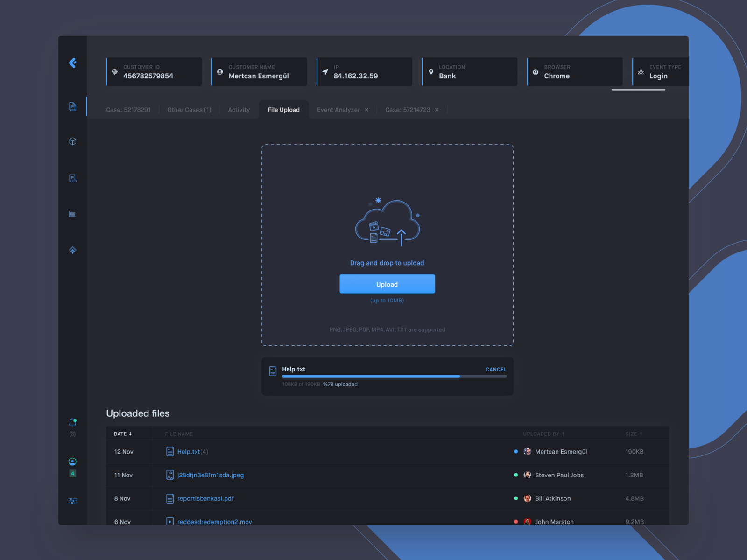The width and height of the screenshot is (747, 560).
Task: Sort by UPLOADED BY column arrow
Action: point(564,434)
